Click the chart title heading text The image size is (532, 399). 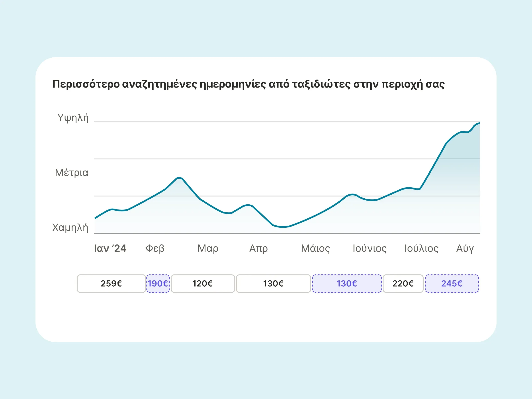tap(248, 84)
